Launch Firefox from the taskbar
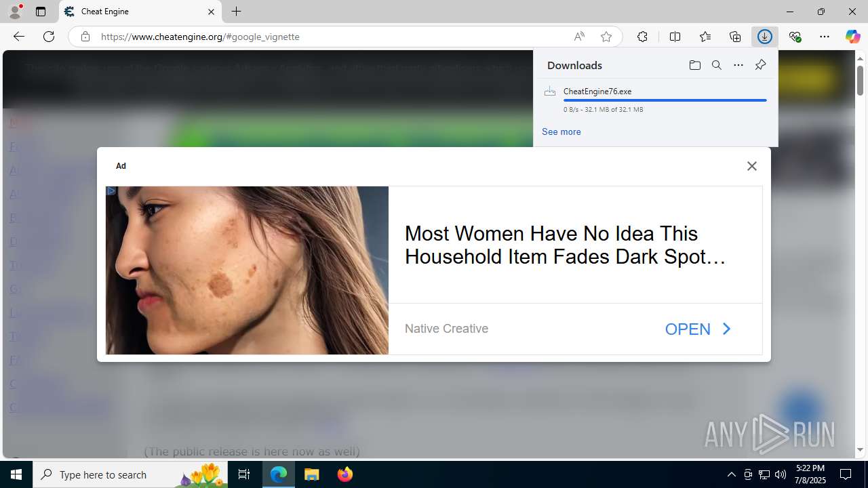This screenshot has height=488, width=868. [x=344, y=474]
